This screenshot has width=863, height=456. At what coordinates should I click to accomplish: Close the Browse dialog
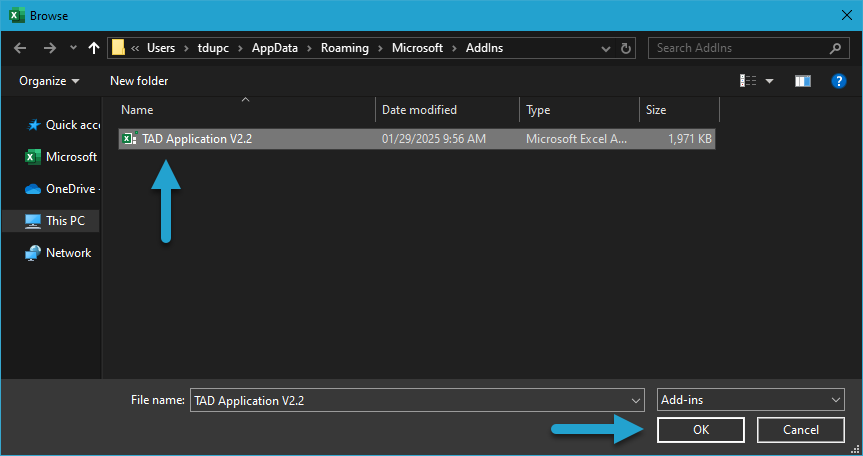coord(847,16)
